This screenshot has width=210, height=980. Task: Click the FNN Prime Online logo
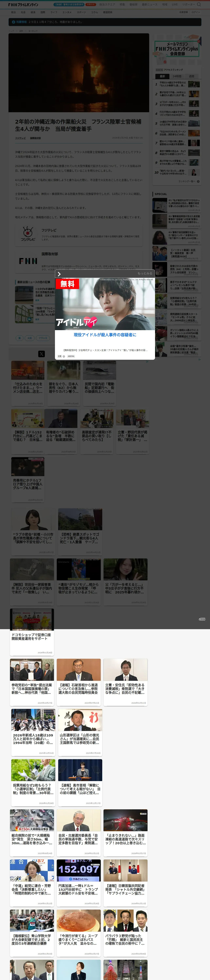point(23,5)
